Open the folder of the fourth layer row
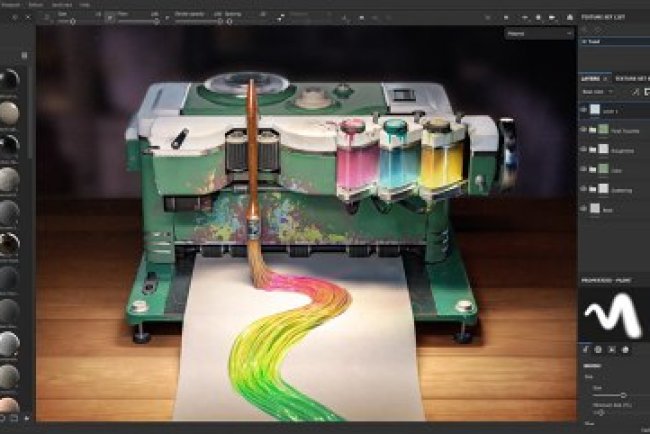This screenshot has height=434, width=650. pos(593,170)
